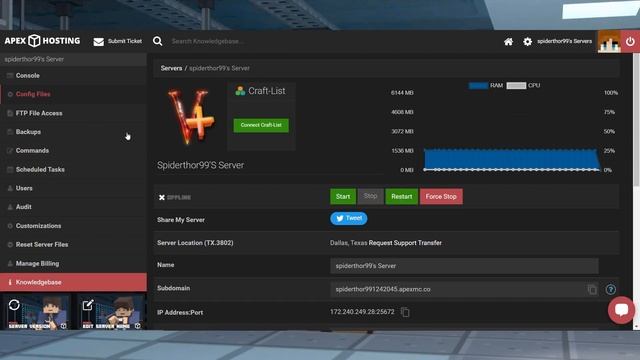Click Submit Ticket text link

click(125, 41)
